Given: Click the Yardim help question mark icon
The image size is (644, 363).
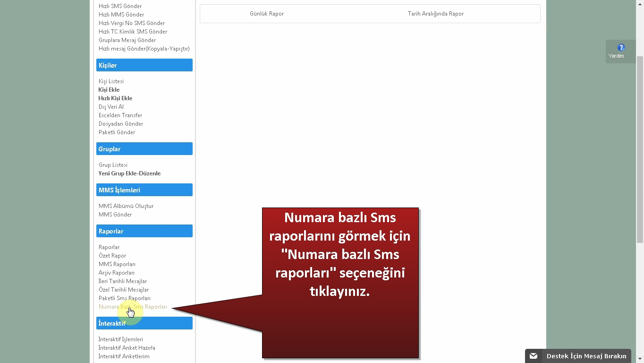Looking at the screenshot, I should tap(621, 48).
